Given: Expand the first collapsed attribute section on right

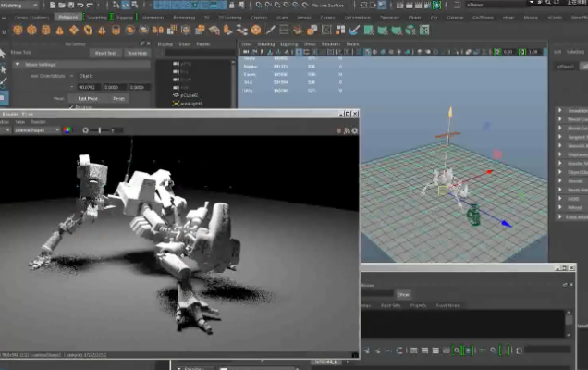Looking at the screenshot, I should click(x=560, y=109).
